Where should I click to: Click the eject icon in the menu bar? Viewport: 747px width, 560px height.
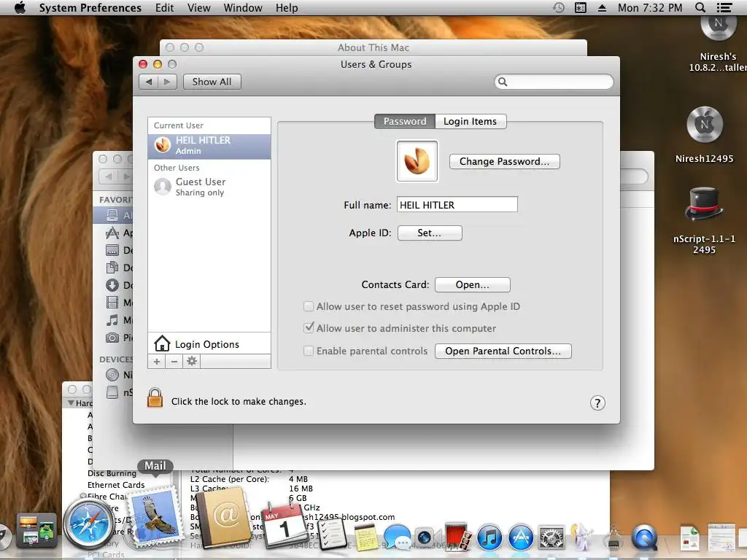[x=602, y=7]
